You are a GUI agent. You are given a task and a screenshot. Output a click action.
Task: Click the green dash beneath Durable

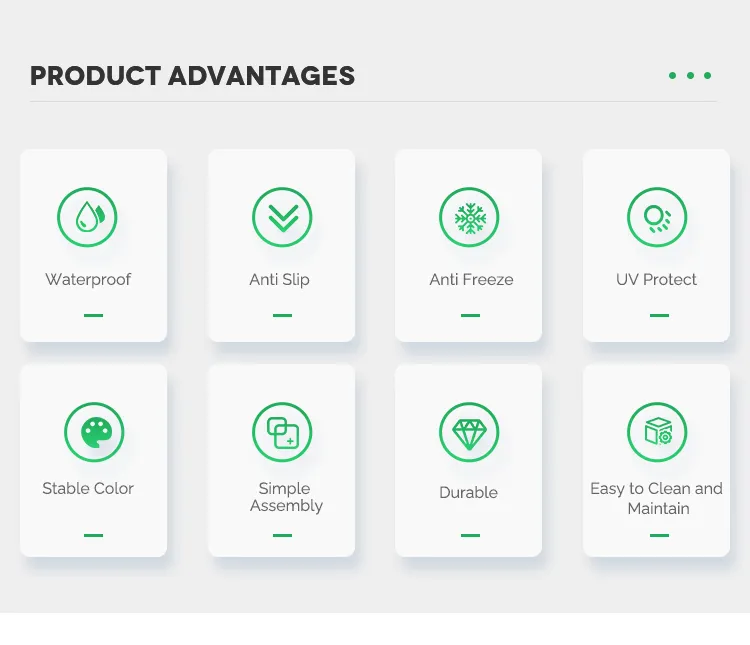[x=469, y=535]
